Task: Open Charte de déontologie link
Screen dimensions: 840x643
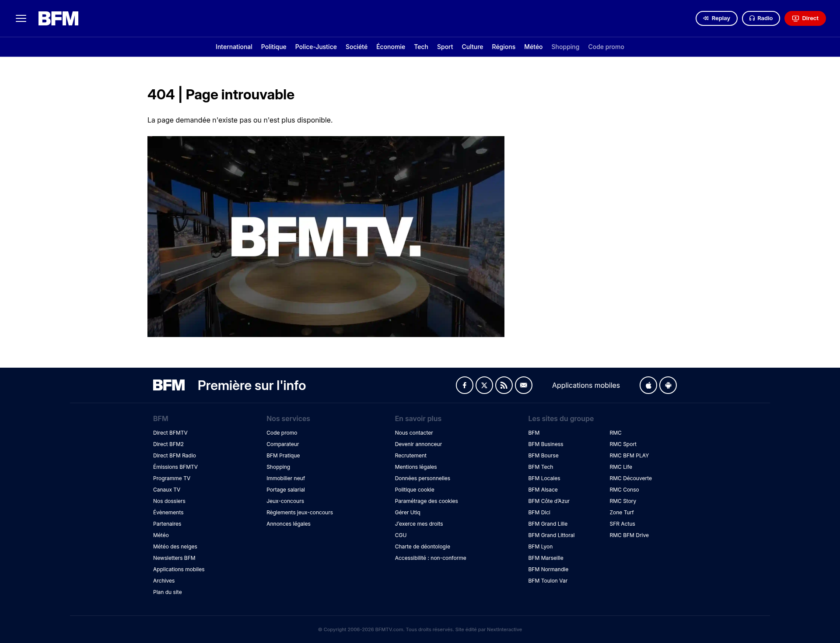Action: 423,547
